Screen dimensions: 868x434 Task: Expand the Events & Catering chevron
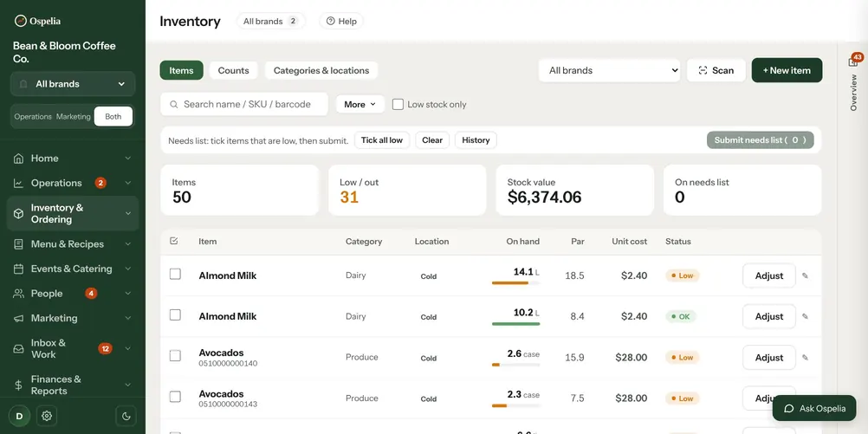(x=128, y=269)
